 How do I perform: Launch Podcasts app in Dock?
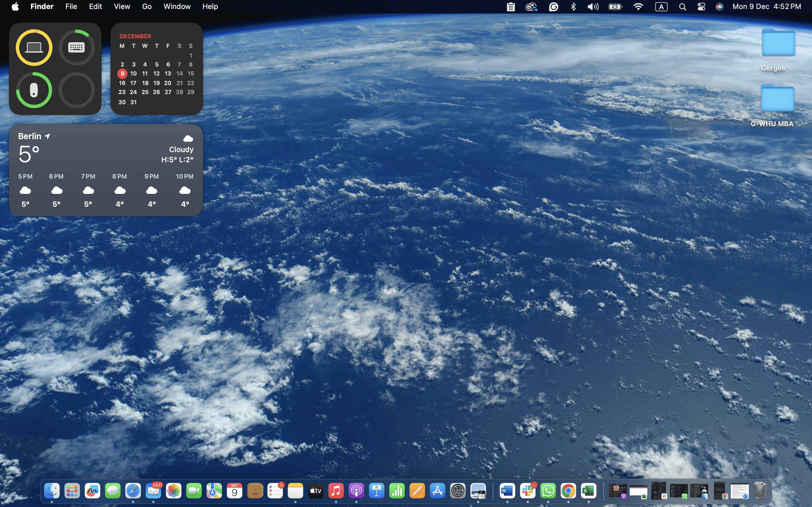(x=356, y=491)
